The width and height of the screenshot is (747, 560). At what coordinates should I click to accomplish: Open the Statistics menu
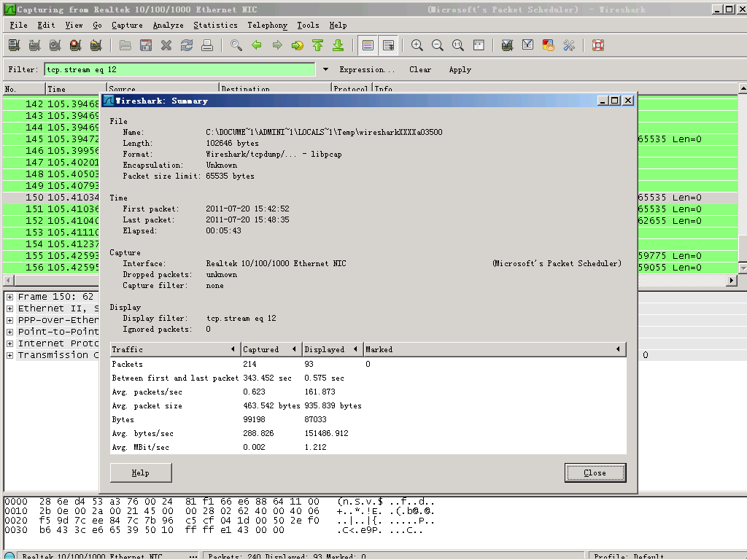[215, 26]
